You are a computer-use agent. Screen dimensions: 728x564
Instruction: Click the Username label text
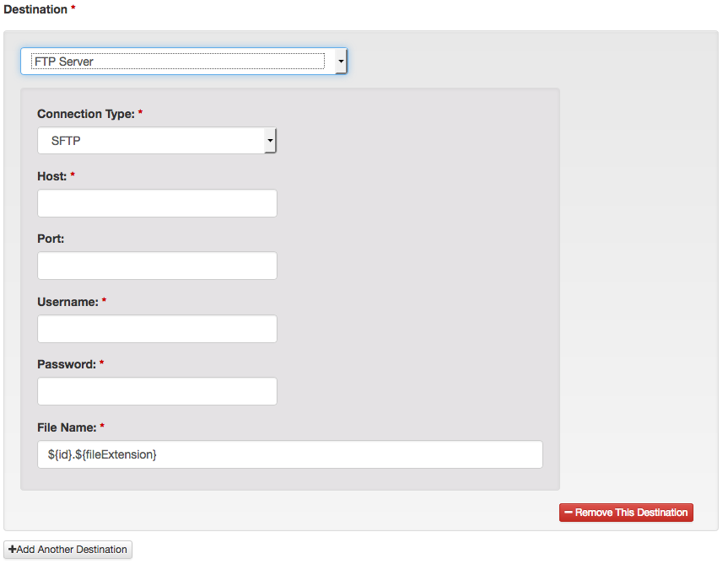pyautogui.click(x=67, y=302)
